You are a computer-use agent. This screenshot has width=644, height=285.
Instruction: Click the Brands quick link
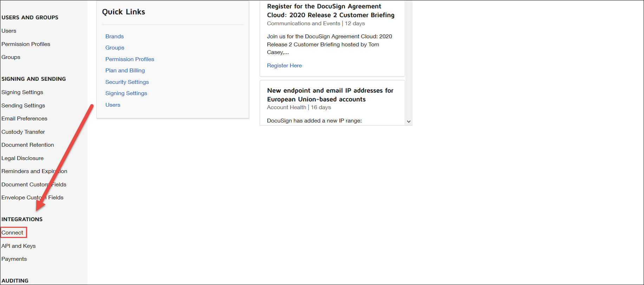[115, 37]
